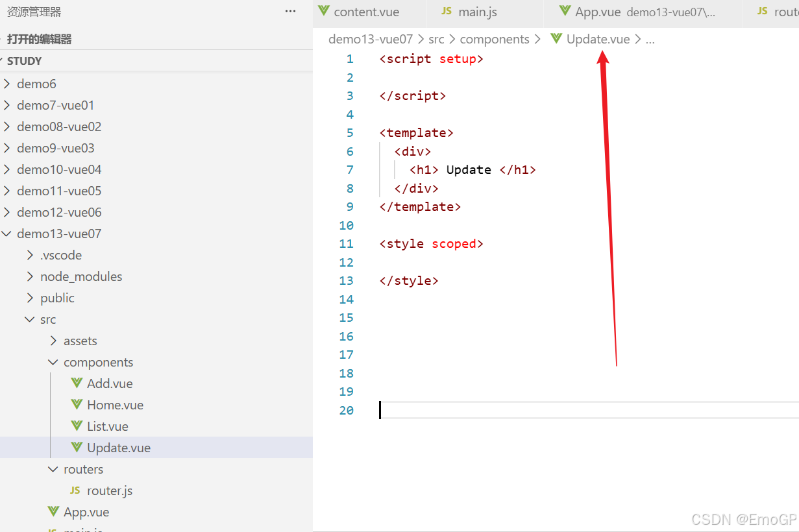Click the Vue icon beside List.vue
This screenshot has width=799, height=532.
(77, 426)
